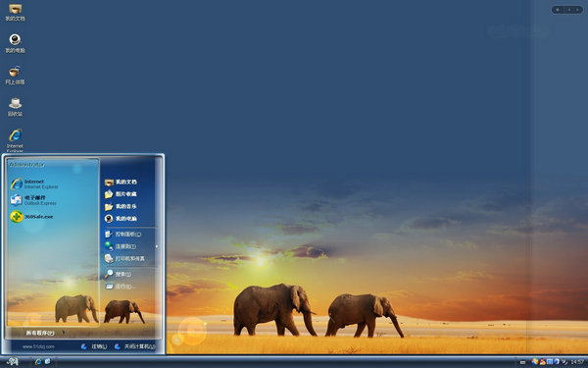Expand the 连接到 submenu in Start menu

(131, 246)
